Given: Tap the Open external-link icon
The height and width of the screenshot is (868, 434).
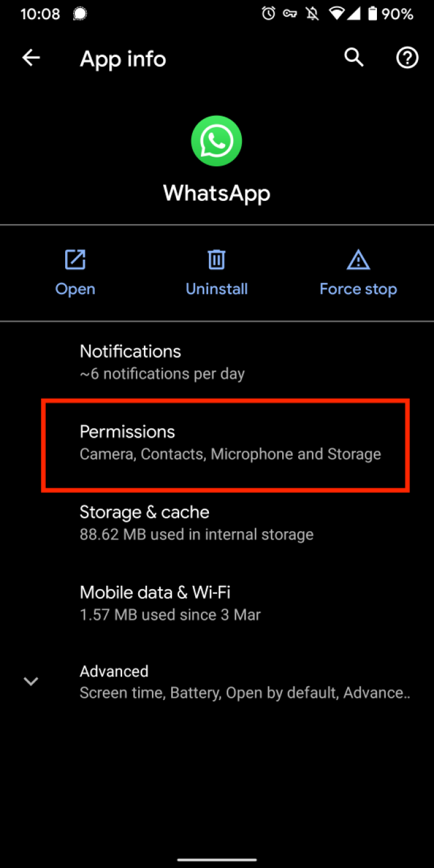Looking at the screenshot, I should (x=74, y=260).
